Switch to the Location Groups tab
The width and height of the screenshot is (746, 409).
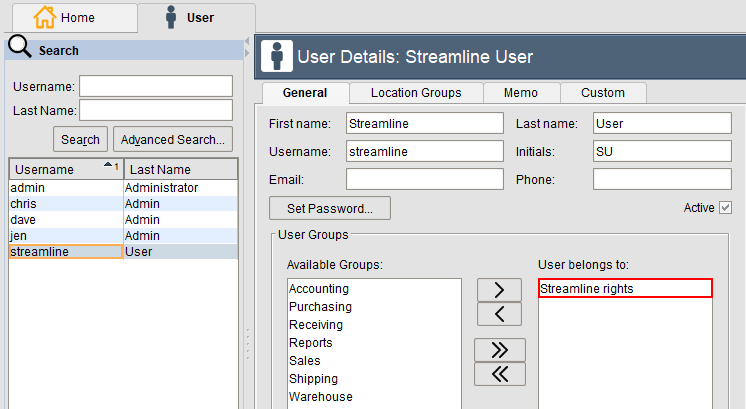pos(416,93)
